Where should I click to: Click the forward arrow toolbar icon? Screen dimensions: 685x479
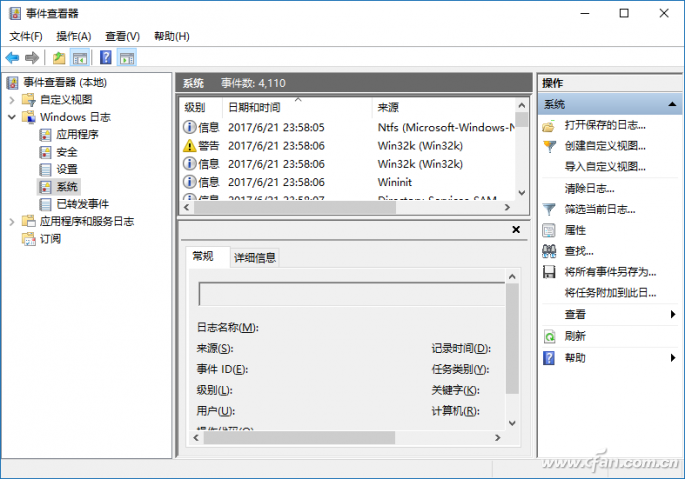click(x=33, y=58)
